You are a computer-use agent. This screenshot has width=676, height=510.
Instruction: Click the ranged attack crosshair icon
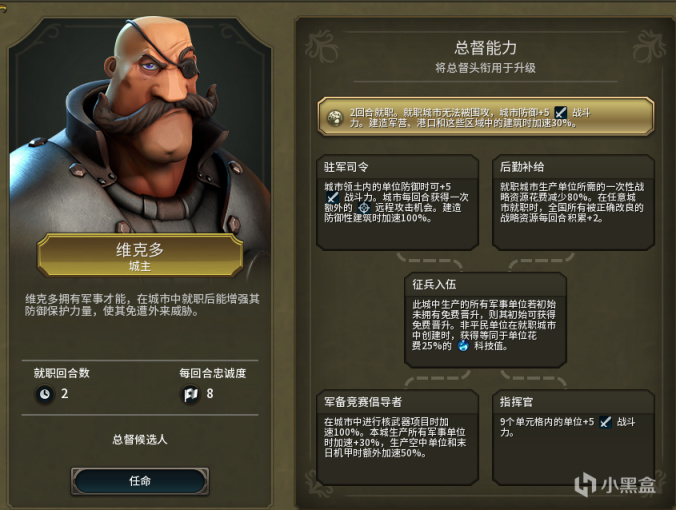tap(364, 208)
